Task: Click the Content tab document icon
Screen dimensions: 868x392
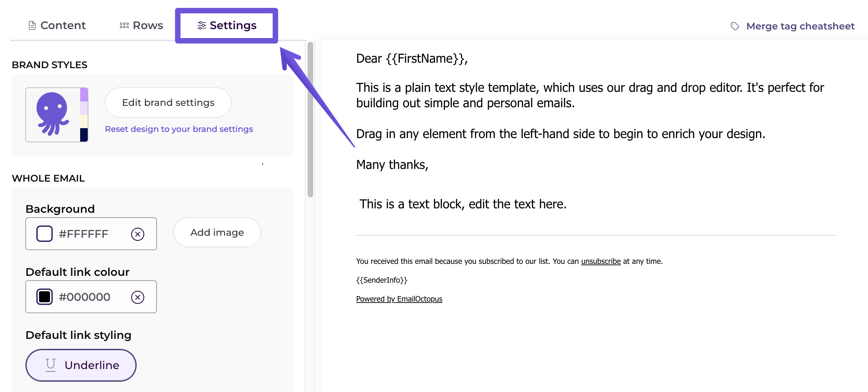Action: coord(32,25)
